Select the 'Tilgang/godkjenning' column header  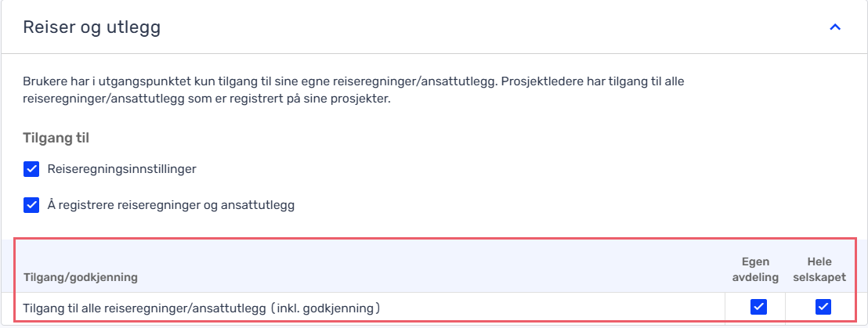[81, 277]
